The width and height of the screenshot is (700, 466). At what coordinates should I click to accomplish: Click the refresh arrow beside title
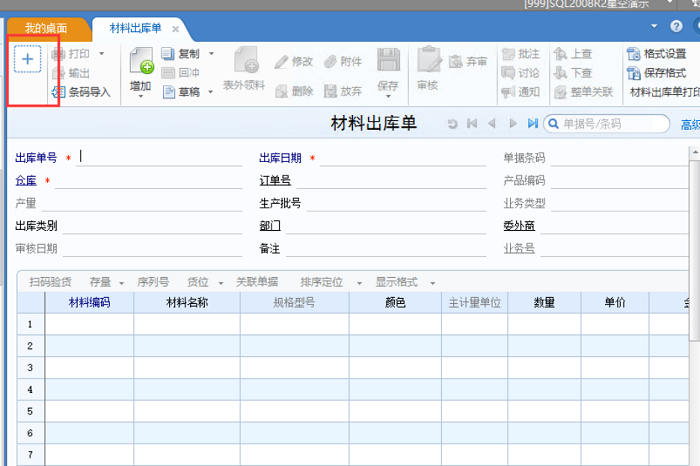(x=452, y=124)
